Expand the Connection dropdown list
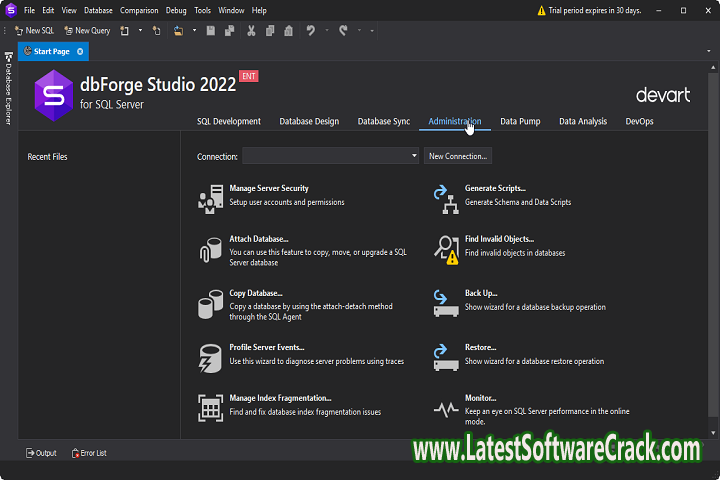The image size is (720, 480). coord(414,156)
